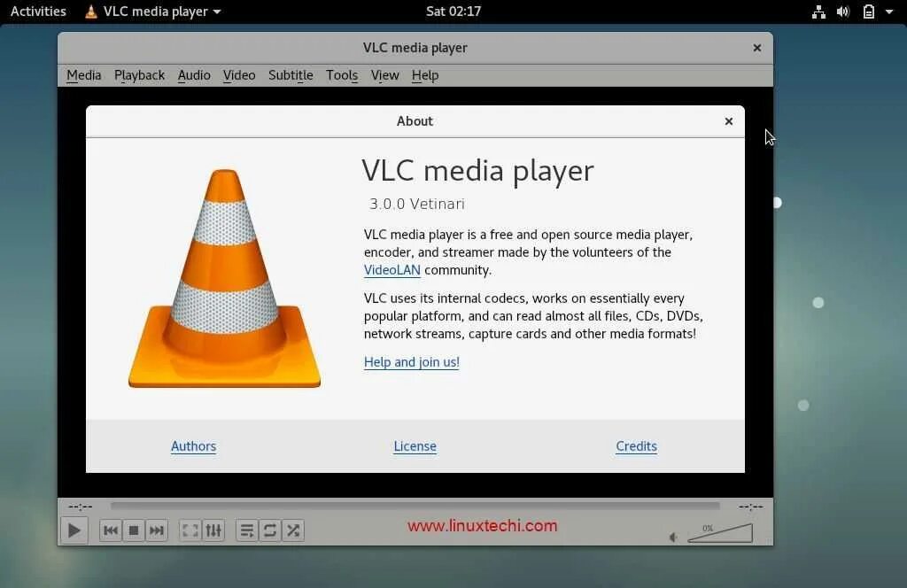View the Authors link
This screenshot has height=588, width=907.
click(193, 446)
